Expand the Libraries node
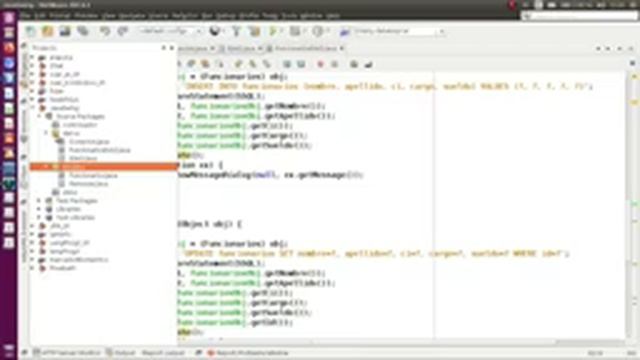 click(39, 209)
